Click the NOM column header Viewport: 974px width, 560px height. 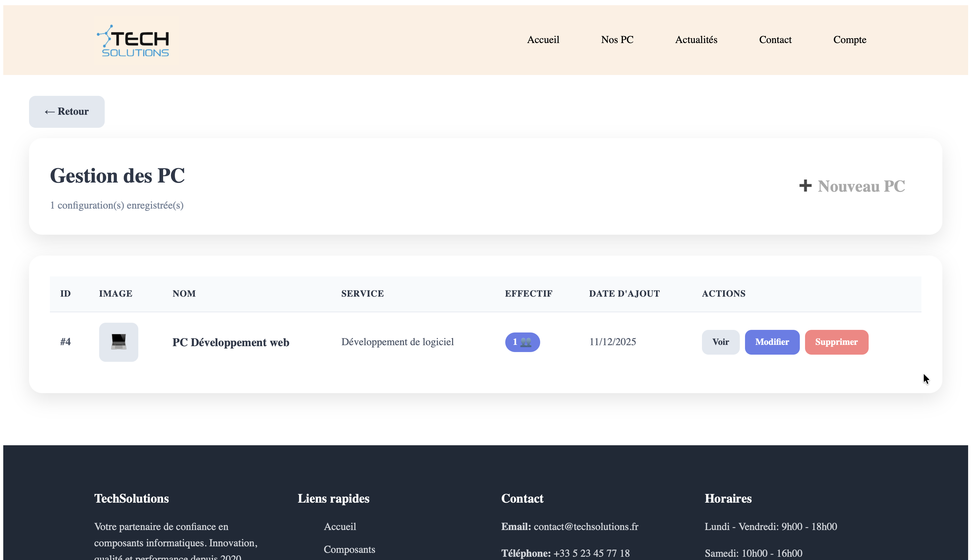pyautogui.click(x=184, y=293)
